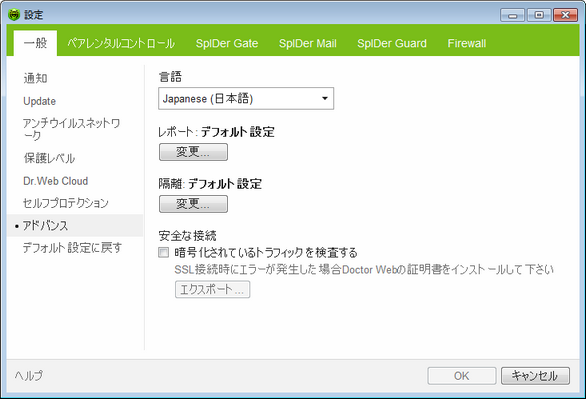Go to the Firewall tab

click(467, 43)
